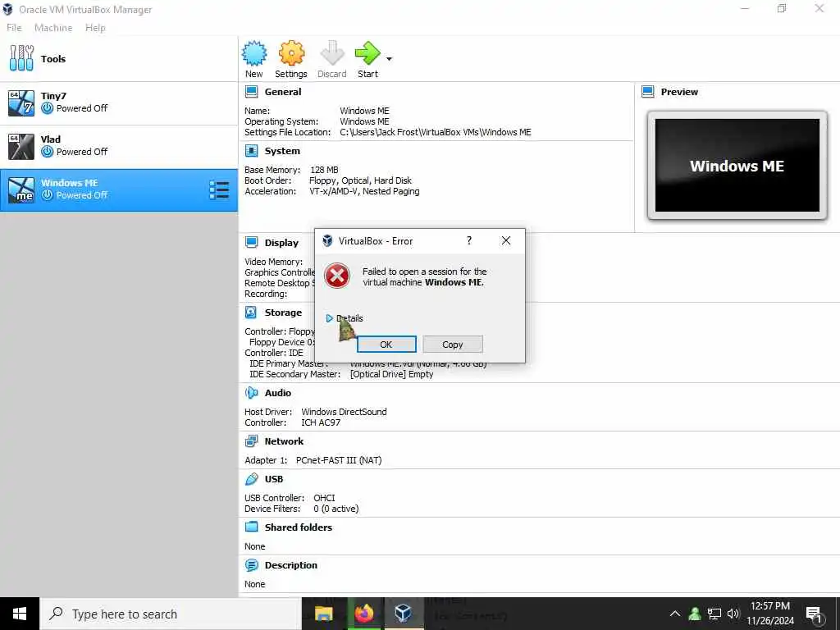Click the Preview panel monitor icon
The height and width of the screenshot is (630, 840).
pyautogui.click(x=648, y=92)
